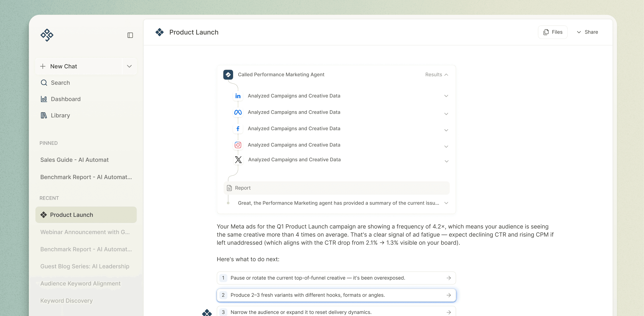644x316 pixels.
Task: Click the LinkedIn icon in results
Action: coord(238,96)
